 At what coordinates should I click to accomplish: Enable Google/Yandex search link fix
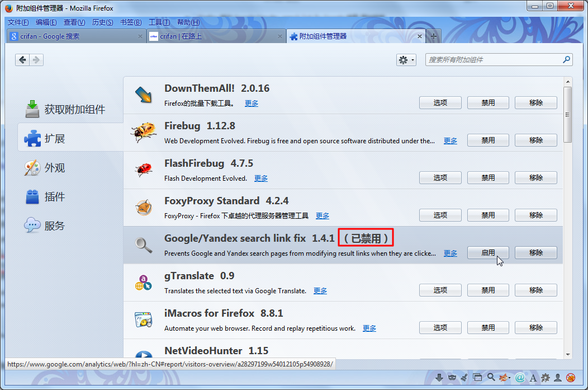(488, 252)
